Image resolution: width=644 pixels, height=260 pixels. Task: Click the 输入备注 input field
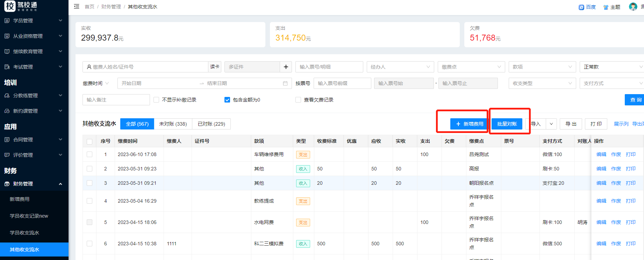(x=116, y=100)
